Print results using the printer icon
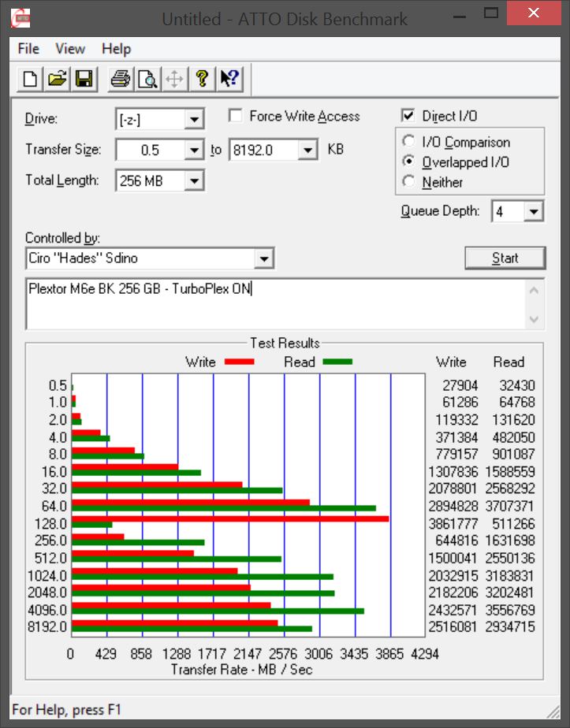 (120, 78)
